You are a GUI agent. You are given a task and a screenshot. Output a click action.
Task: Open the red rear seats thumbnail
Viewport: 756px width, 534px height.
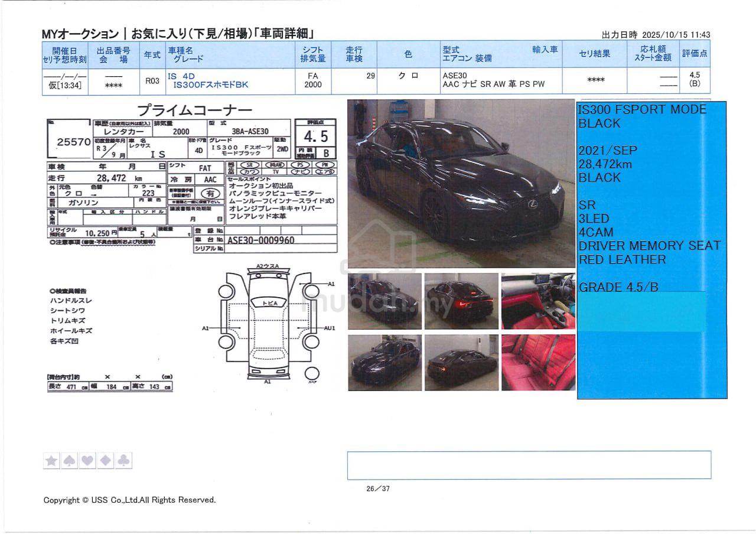pos(538,363)
